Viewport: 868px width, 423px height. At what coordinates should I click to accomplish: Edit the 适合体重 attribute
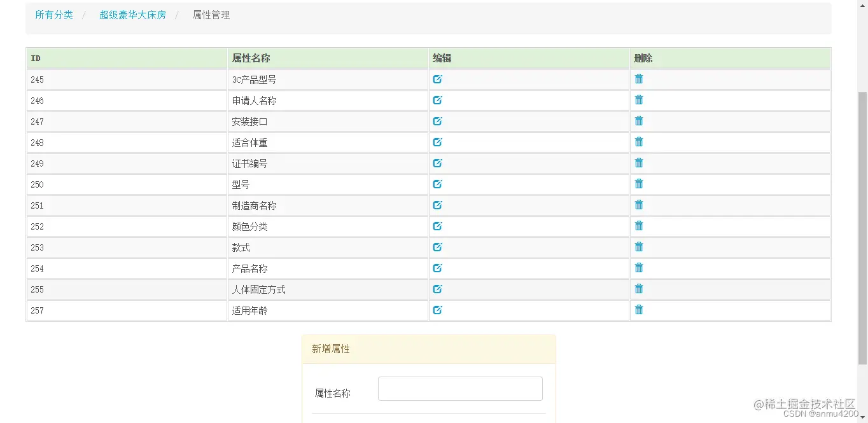pos(437,142)
